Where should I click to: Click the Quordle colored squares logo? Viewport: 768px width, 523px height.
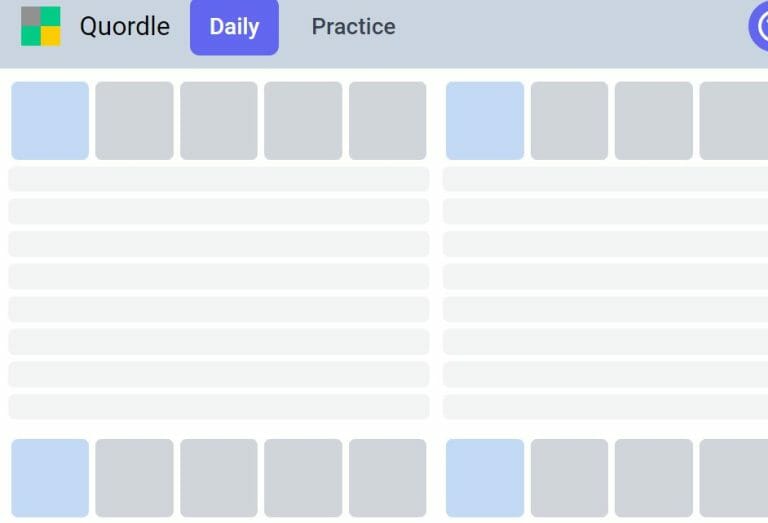click(x=41, y=26)
